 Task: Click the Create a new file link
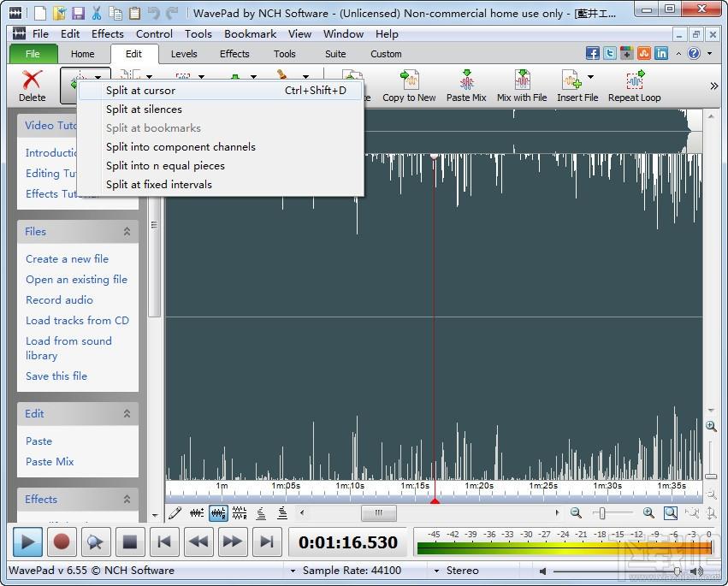coord(67,259)
